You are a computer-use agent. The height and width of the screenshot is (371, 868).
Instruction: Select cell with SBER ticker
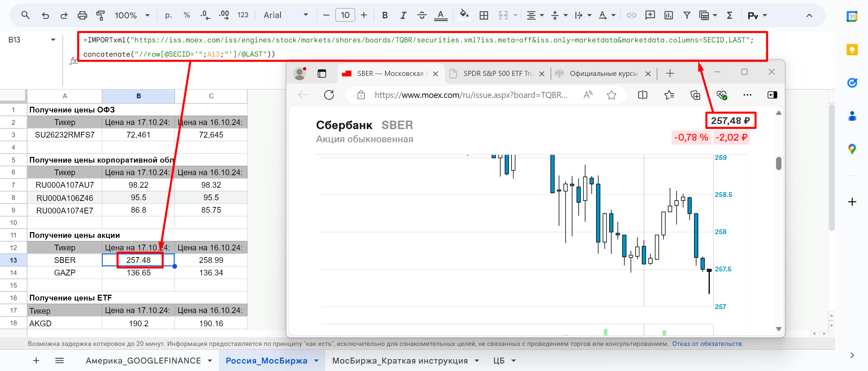pyautogui.click(x=65, y=260)
